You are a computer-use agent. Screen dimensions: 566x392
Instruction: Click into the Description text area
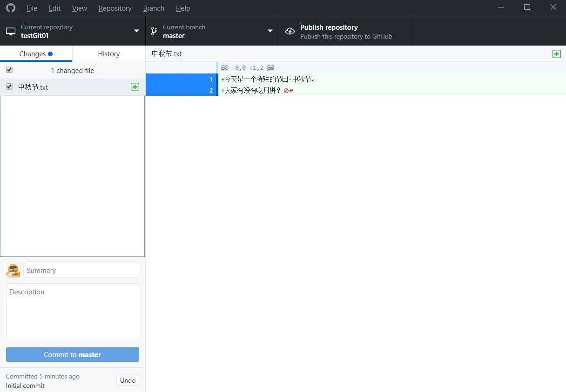click(x=73, y=312)
